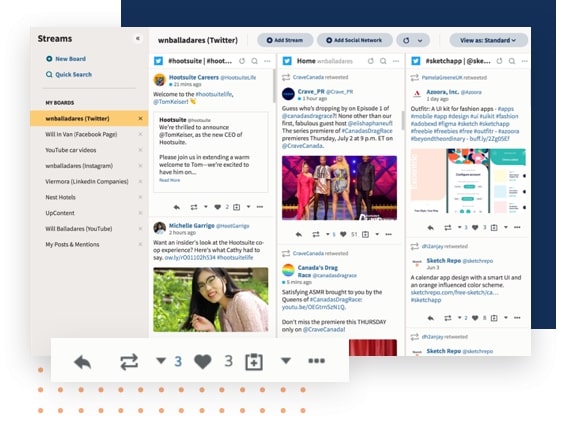Retweet the Hootsuite Careers tweet
Screen dimensions: 561x422
coord(194,207)
